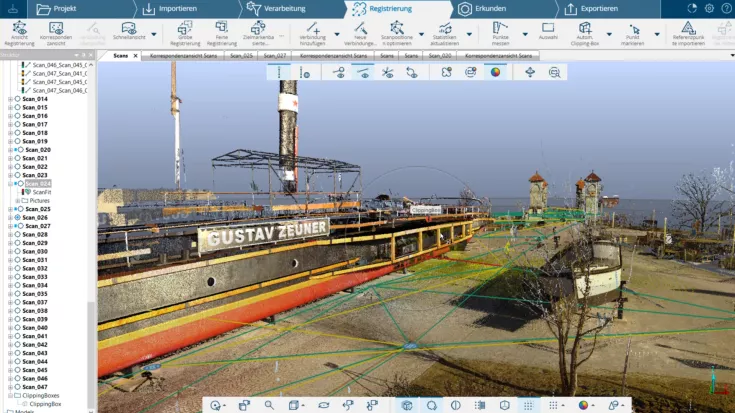Toggle cluster coloring icon in view toolbar
The height and width of the screenshot is (413, 735).
point(446,72)
